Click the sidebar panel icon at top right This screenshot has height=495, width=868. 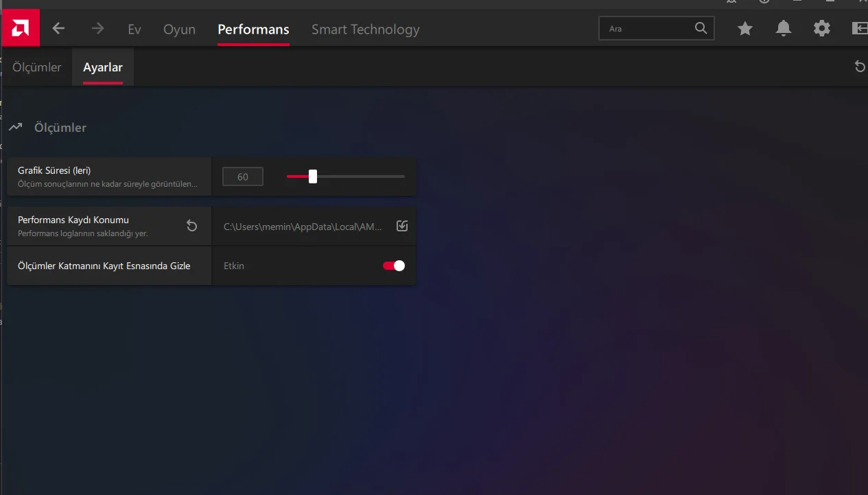(x=859, y=28)
